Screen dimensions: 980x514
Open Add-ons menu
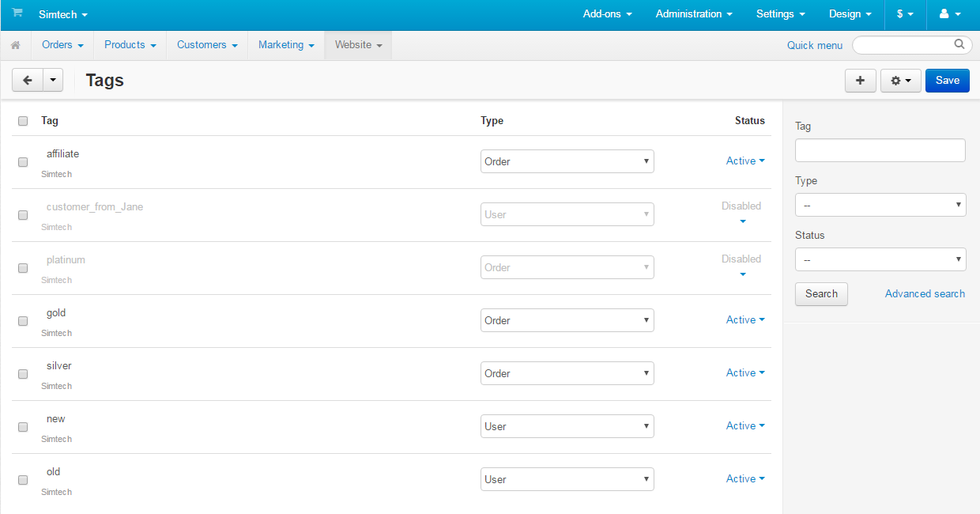(607, 14)
